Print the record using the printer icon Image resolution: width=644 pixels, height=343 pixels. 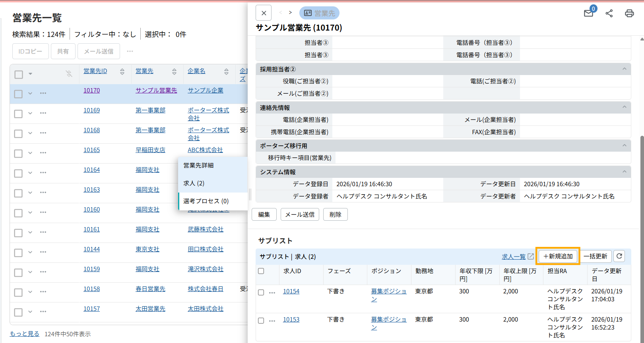[x=629, y=13]
